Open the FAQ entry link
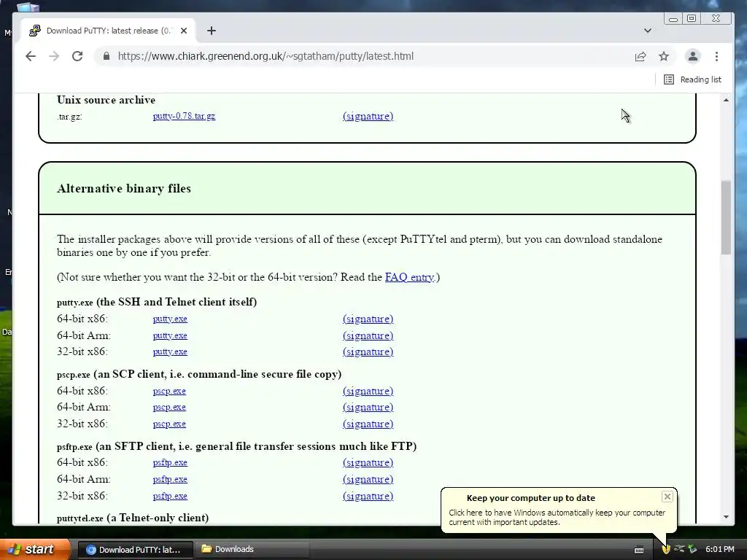 (x=410, y=277)
